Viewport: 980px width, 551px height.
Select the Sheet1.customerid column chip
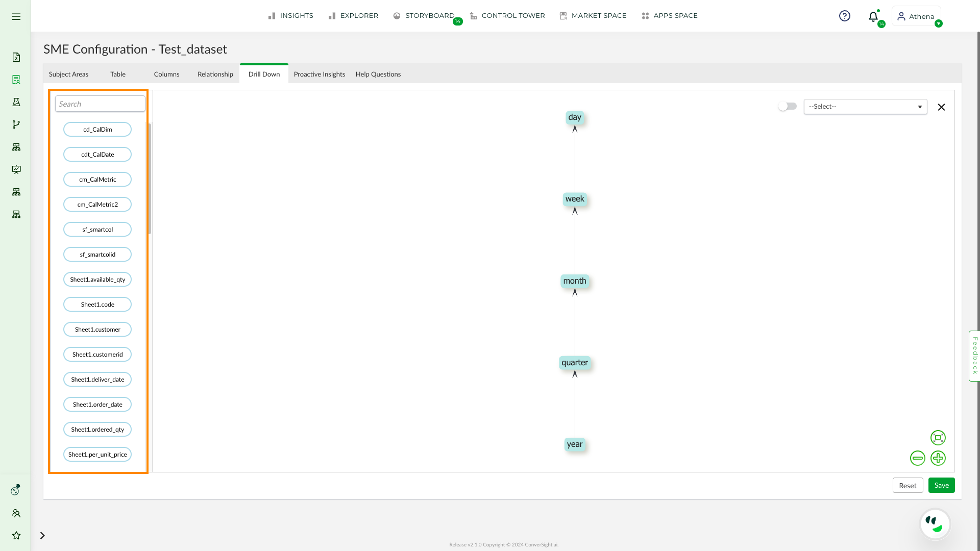[x=97, y=355]
